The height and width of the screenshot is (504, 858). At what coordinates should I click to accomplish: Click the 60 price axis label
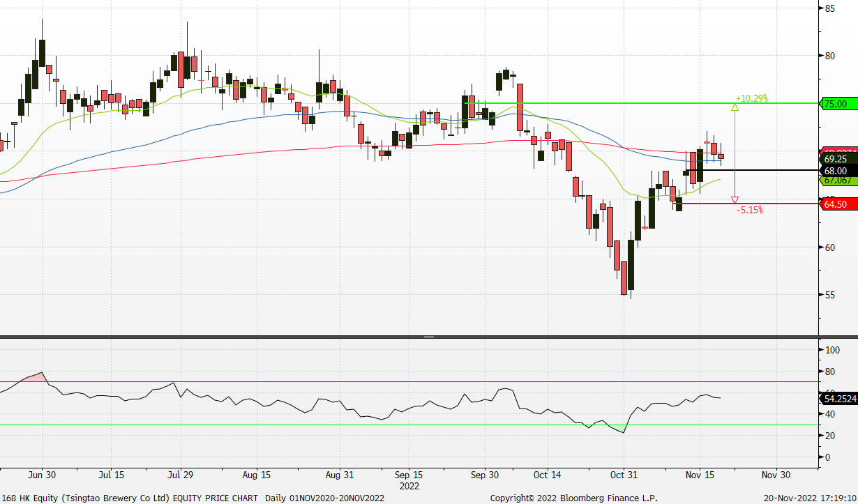[831, 247]
